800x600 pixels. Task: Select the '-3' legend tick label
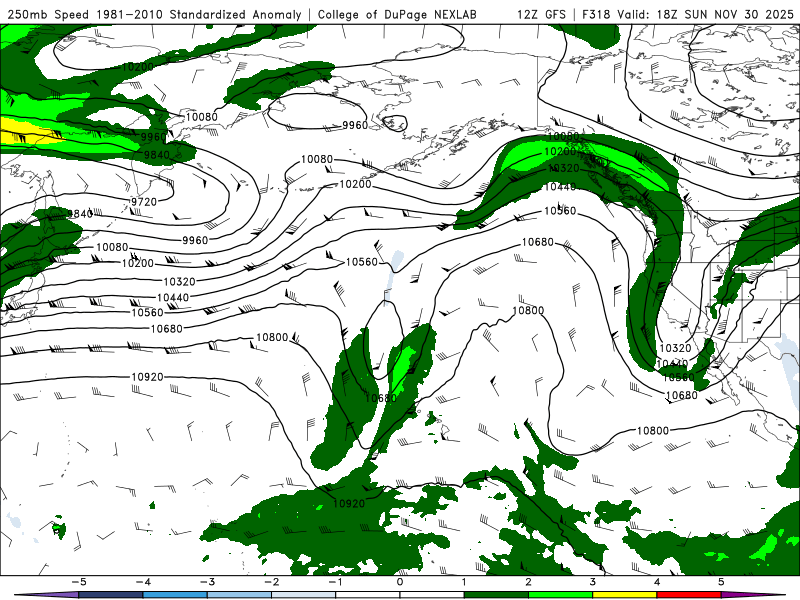click(207, 582)
